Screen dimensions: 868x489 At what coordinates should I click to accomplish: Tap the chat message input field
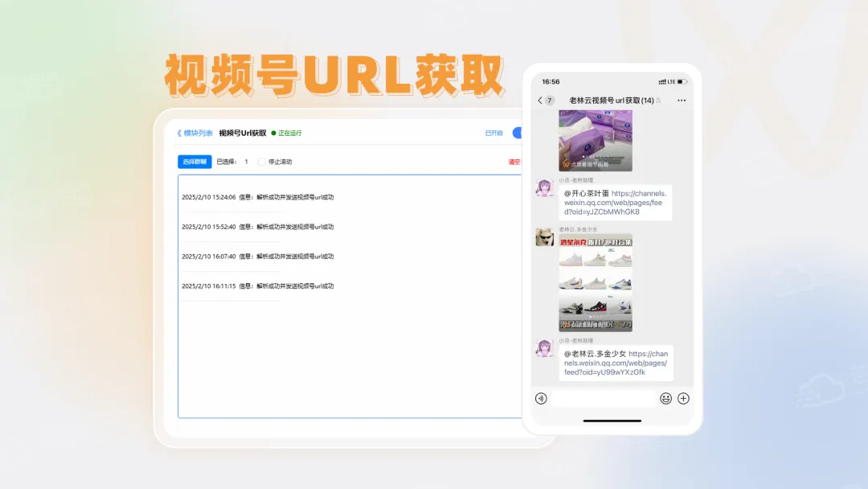click(604, 398)
